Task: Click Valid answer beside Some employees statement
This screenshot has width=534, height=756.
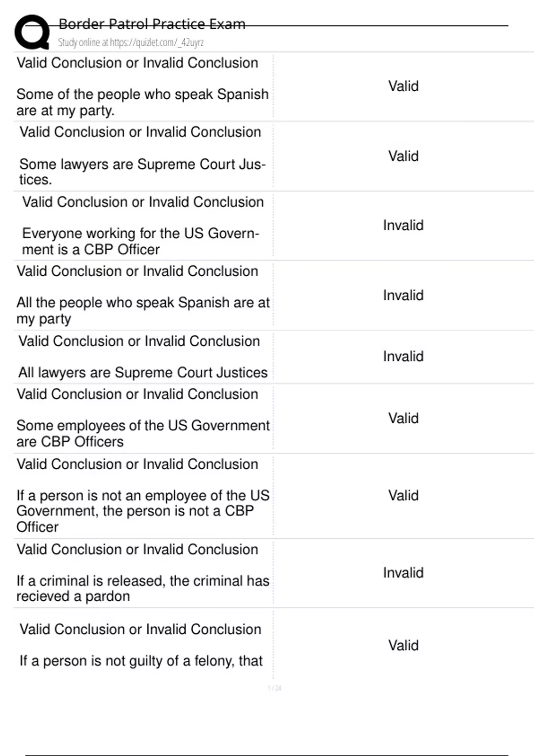Action: [403, 418]
